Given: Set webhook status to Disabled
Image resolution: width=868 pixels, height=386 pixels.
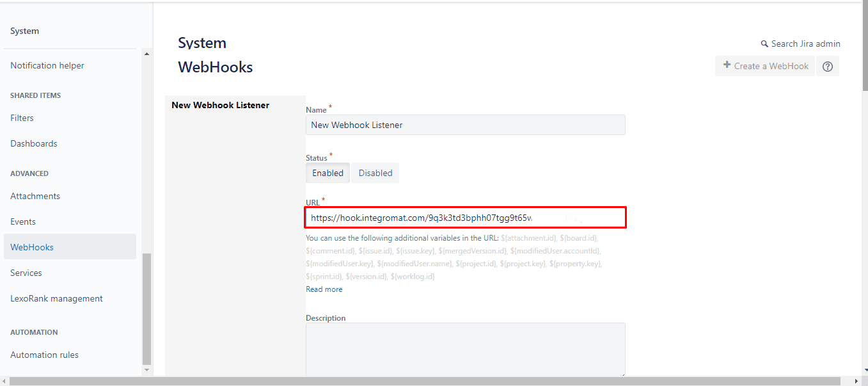Looking at the screenshot, I should click(x=375, y=173).
